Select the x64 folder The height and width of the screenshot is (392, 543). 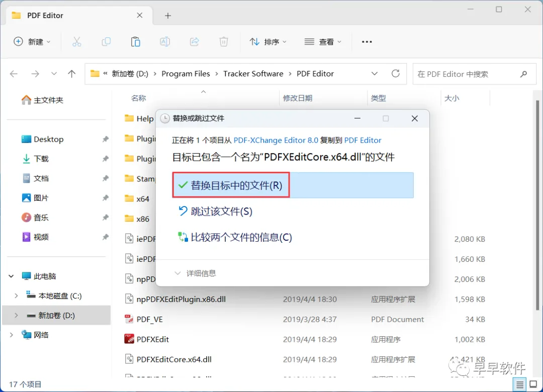coord(137,199)
